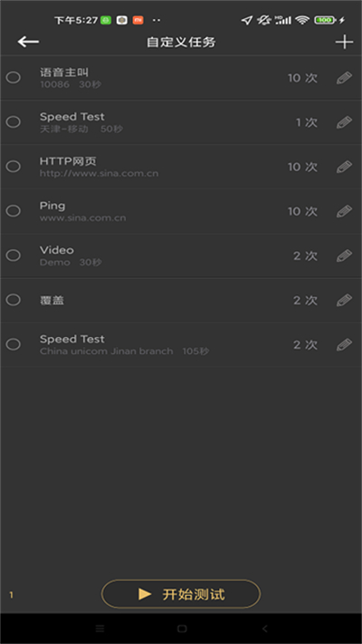
Task: Select the 天津-移动 Speed Test radio button
Action: 14,122
